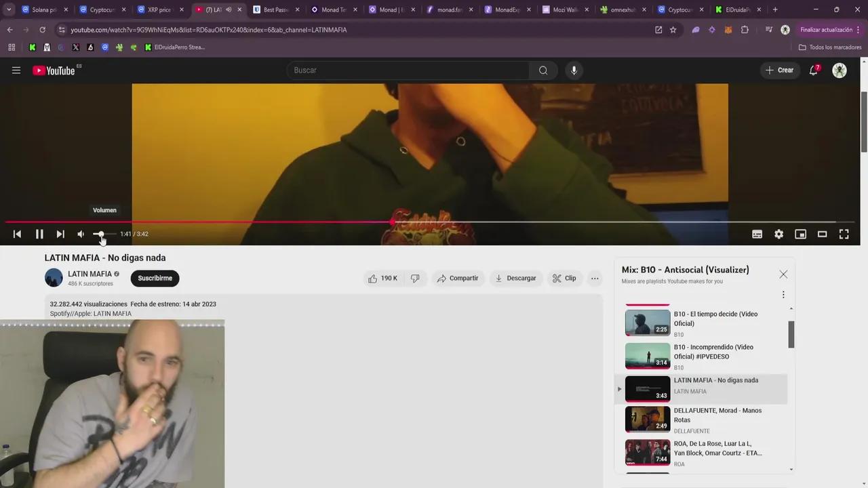Open the LATIN MAFIA channel avatar

(54, 278)
